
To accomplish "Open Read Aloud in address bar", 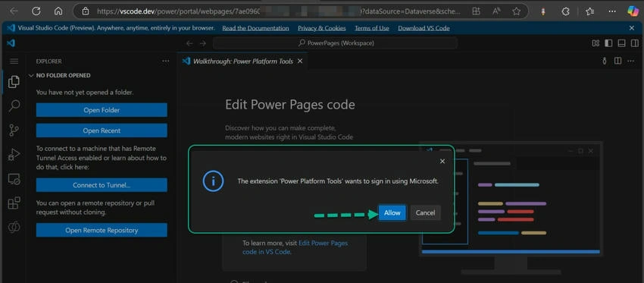I will [x=496, y=11].
